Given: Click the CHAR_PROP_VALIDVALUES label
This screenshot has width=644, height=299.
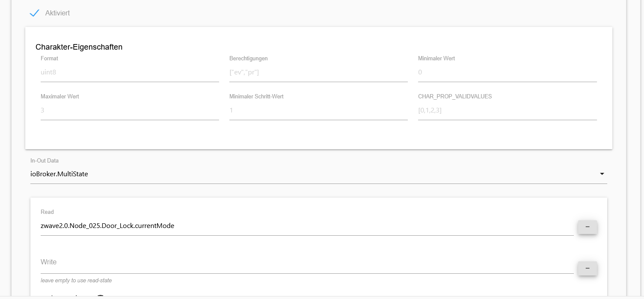Looking at the screenshot, I should (x=454, y=97).
